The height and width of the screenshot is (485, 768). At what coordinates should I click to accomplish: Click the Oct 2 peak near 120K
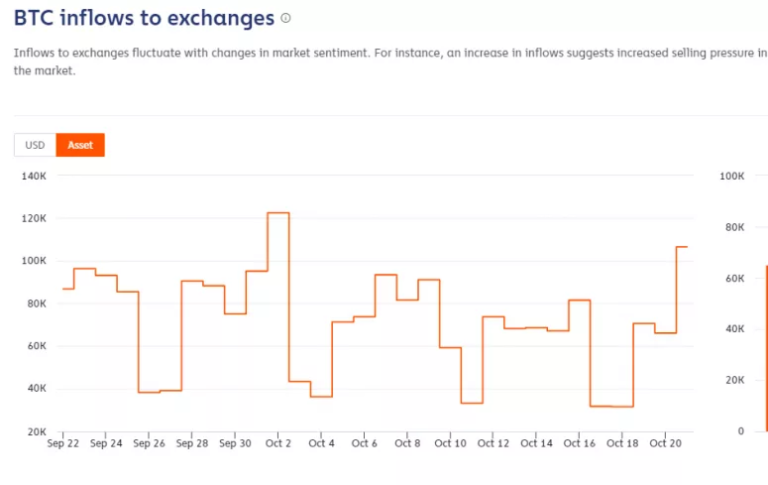point(278,213)
